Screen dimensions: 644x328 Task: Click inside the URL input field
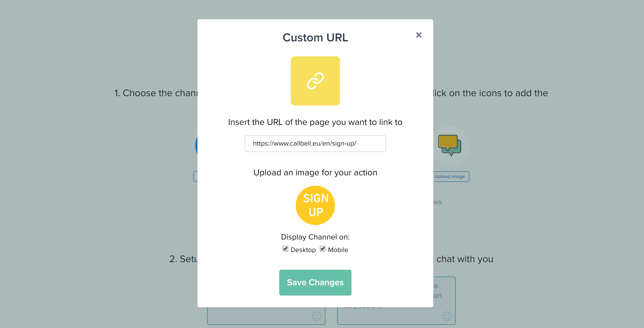(315, 143)
